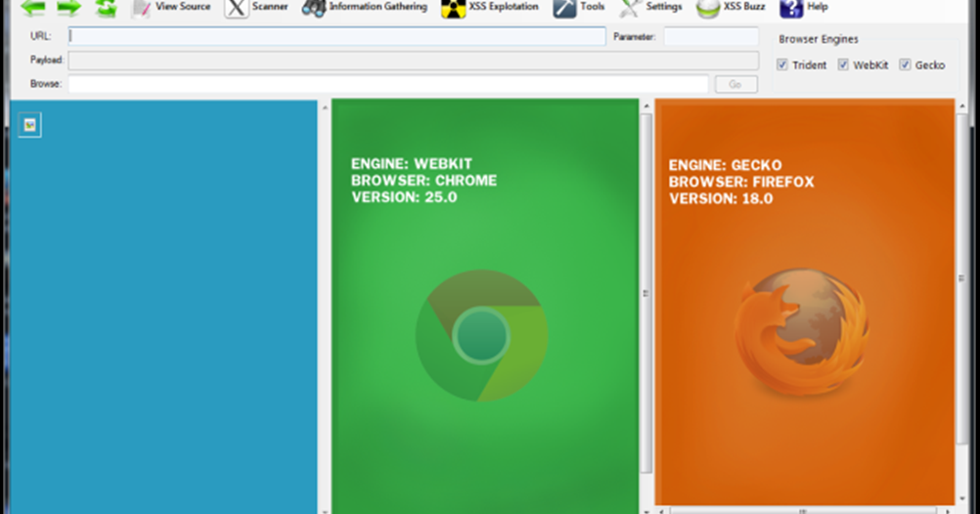This screenshot has width=980, height=514.
Task: Click the WebKit pane vertical scrollbar
Action: [646, 293]
